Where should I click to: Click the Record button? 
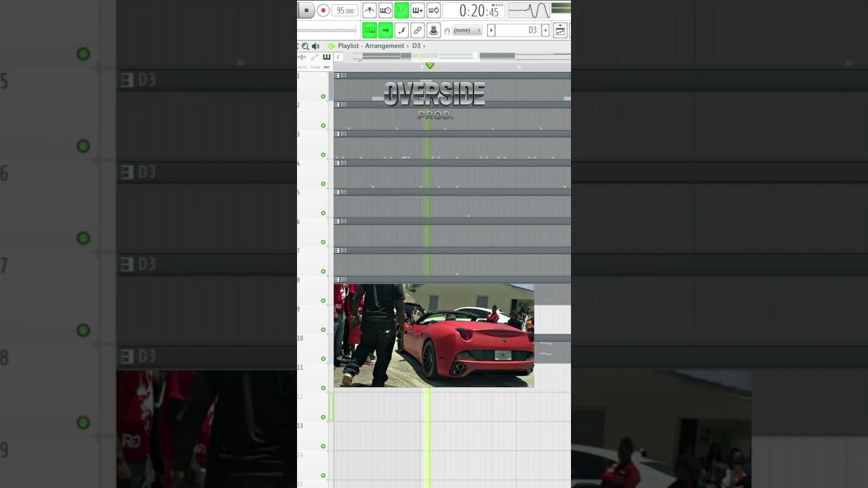[323, 10]
